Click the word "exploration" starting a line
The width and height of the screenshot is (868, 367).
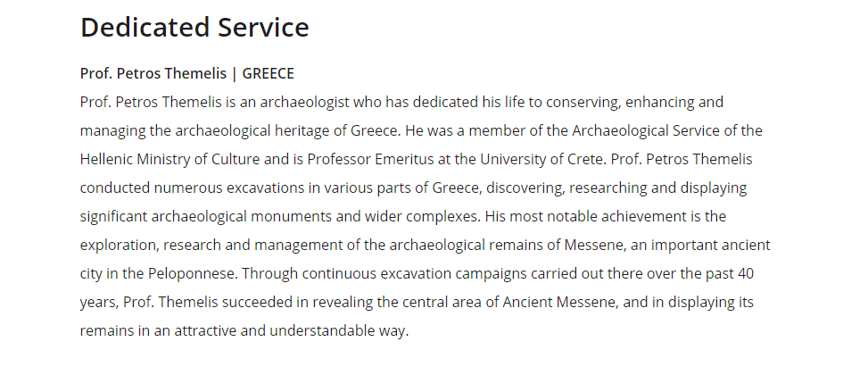tap(119, 245)
